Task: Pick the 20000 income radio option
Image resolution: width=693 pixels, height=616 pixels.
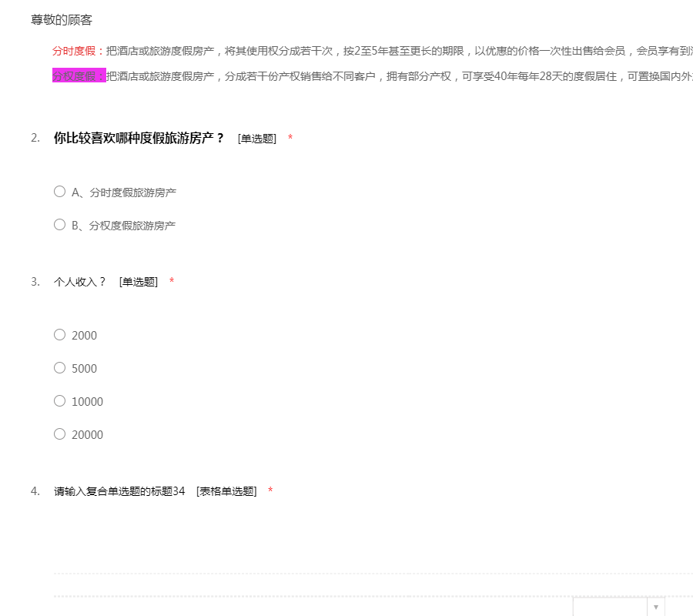Action: [59, 434]
